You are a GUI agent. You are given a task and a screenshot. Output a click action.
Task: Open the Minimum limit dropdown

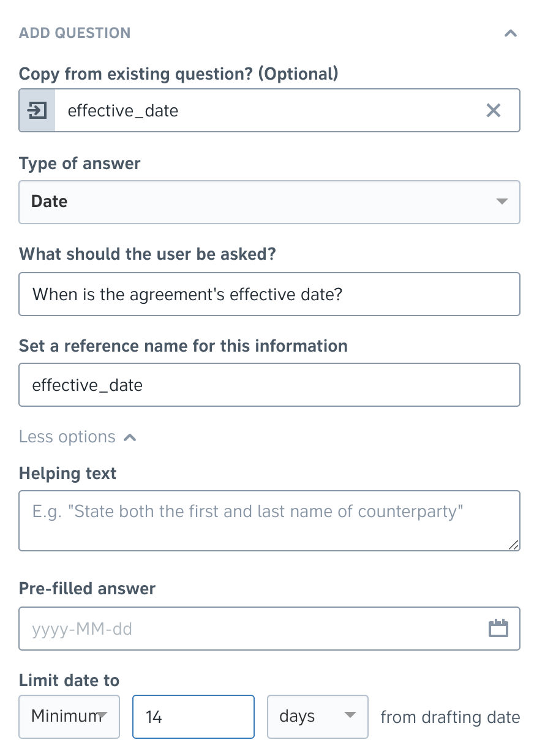click(69, 716)
